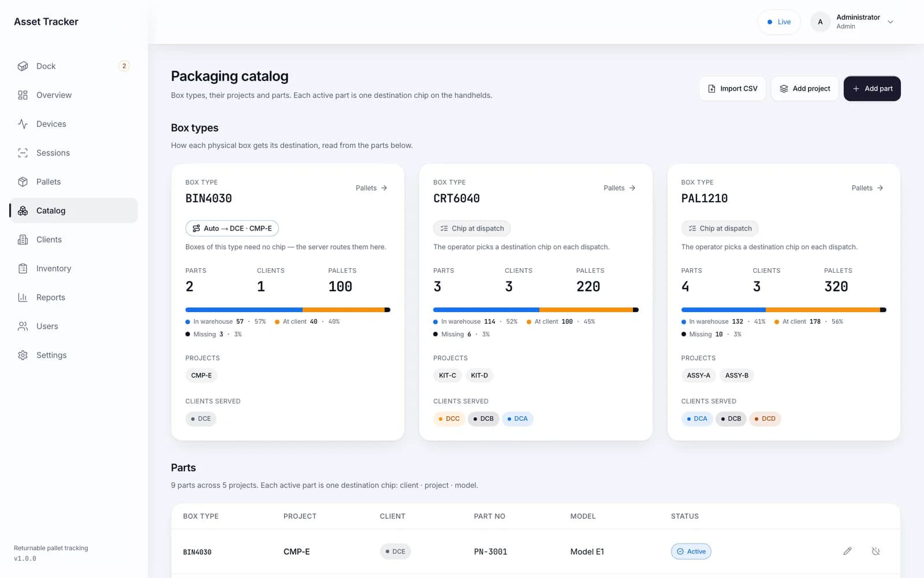Toggle the Live status indicator
The image size is (924, 578).
779,22
